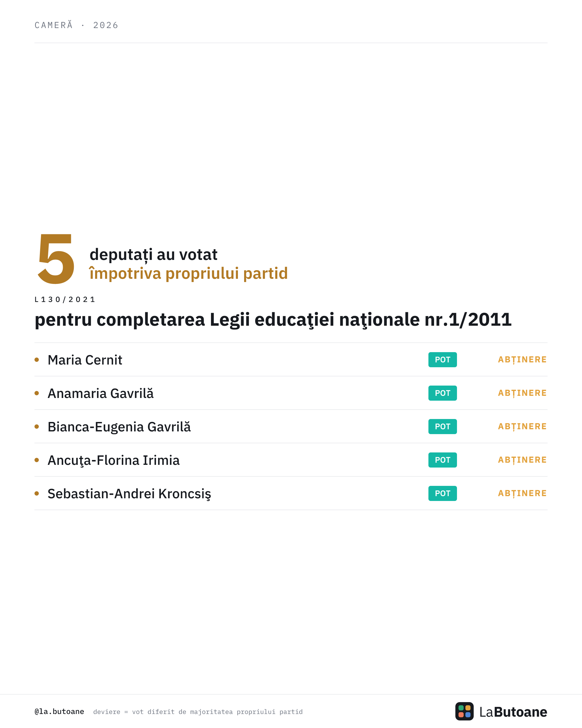Select the POT badge for Bianca-Eugenia Gavrilă
The image size is (582, 728).
(442, 427)
